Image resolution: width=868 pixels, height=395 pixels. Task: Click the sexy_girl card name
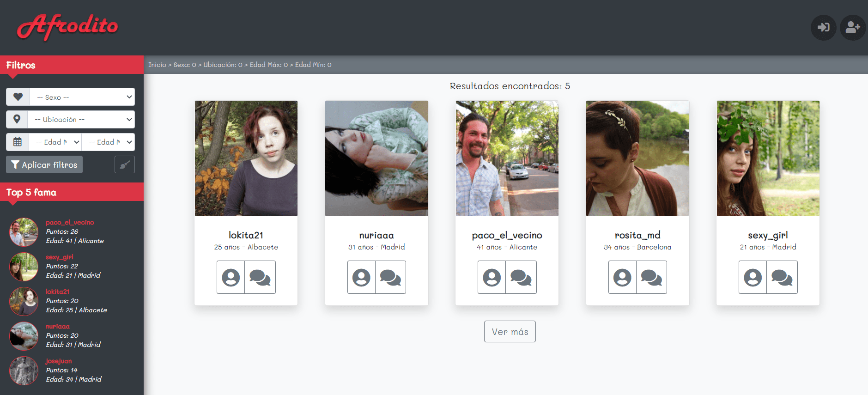[768, 236]
